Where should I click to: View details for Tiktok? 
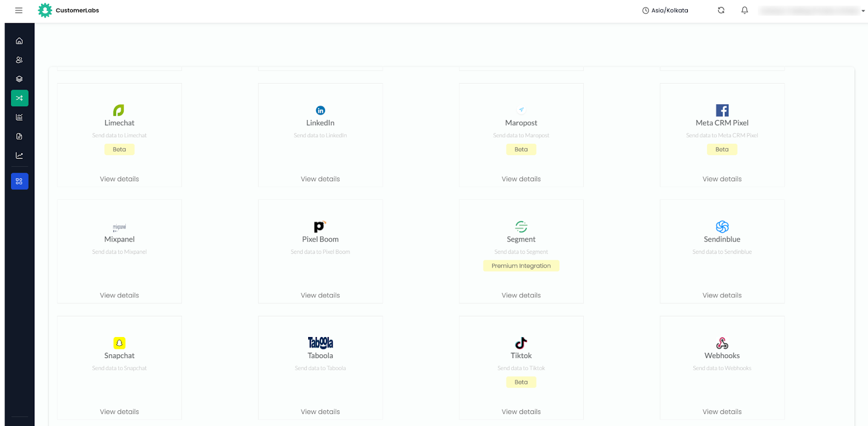[521, 412]
